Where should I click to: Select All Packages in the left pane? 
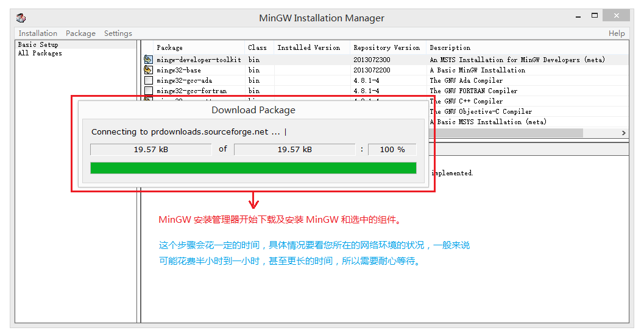(x=40, y=53)
